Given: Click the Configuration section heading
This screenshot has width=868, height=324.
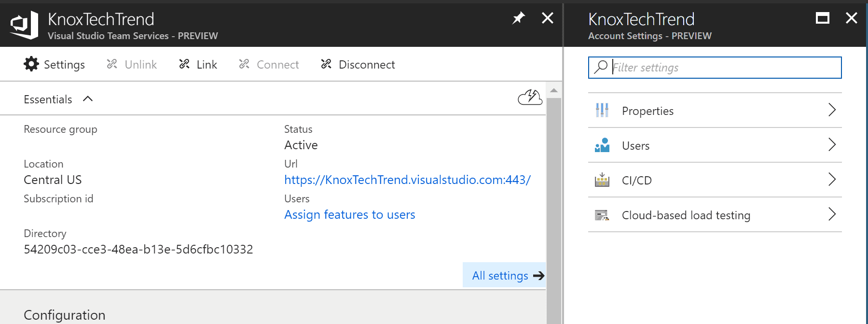Looking at the screenshot, I should (x=65, y=315).
